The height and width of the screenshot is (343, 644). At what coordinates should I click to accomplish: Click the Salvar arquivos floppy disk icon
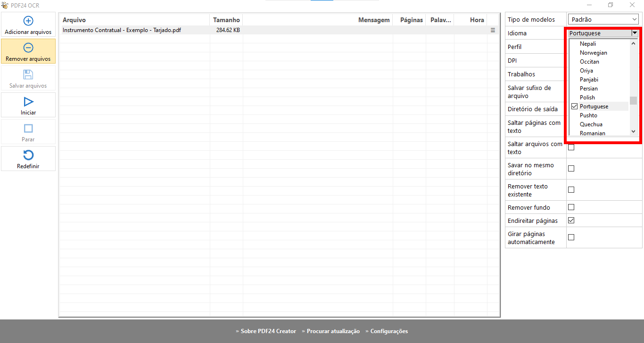click(x=28, y=74)
